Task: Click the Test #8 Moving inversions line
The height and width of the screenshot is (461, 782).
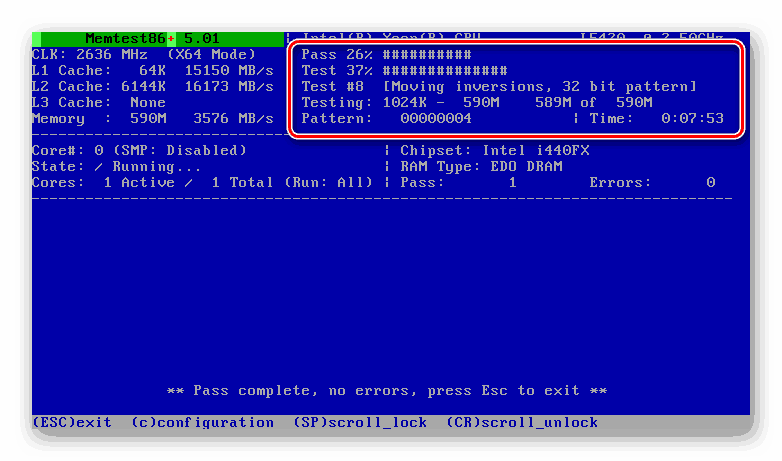Action: (x=499, y=86)
